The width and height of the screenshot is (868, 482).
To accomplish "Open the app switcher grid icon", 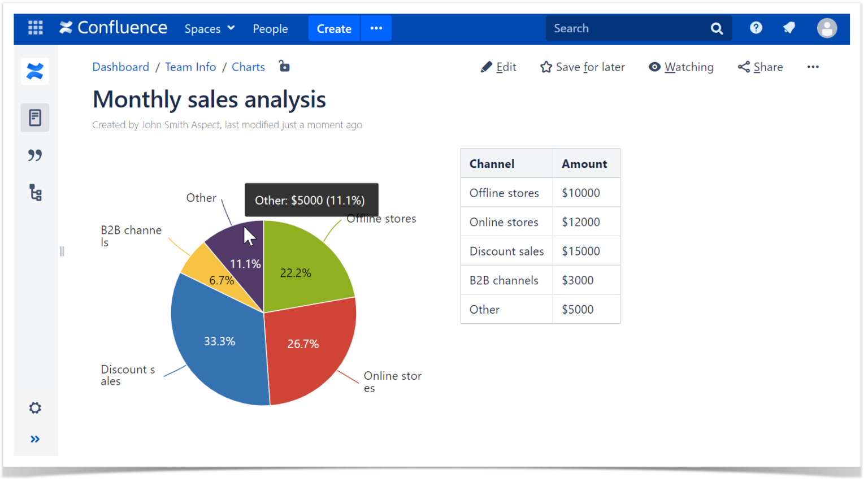I will coord(35,28).
